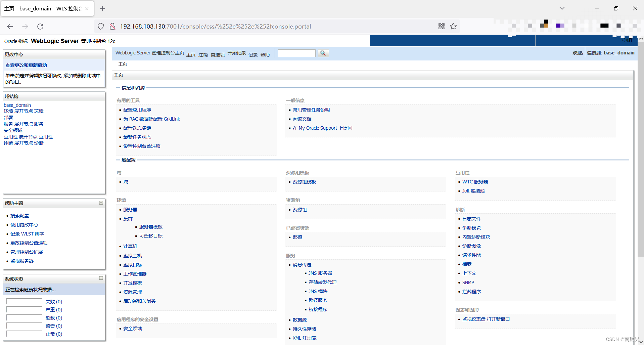Click the browser forward arrow icon
Image resolution: width=644 pixels, height=345 pixels.
coord(25,26)
